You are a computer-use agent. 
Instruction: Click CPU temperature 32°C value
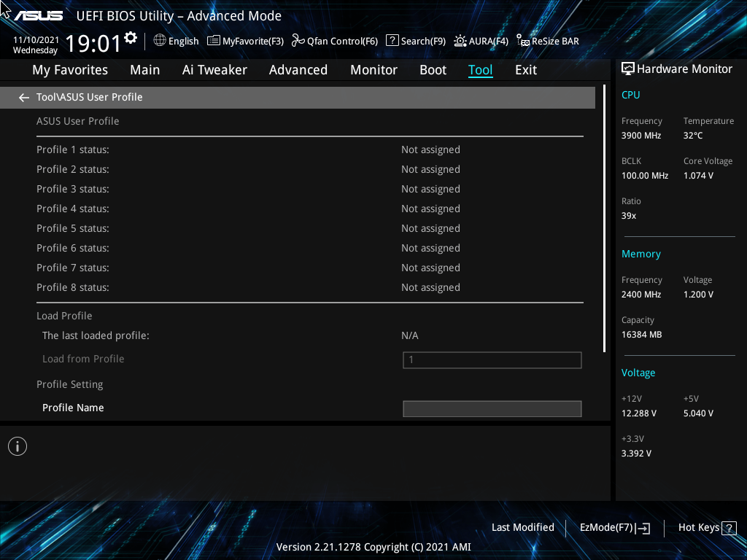coord(693,136)
